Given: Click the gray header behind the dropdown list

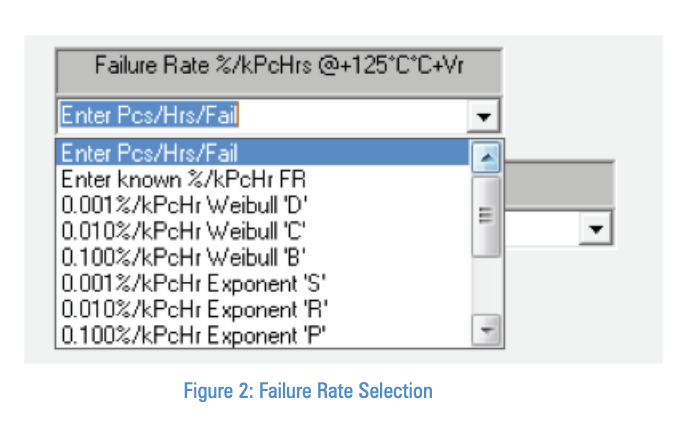Looking at the screenshot, I should tap(560, 184).
